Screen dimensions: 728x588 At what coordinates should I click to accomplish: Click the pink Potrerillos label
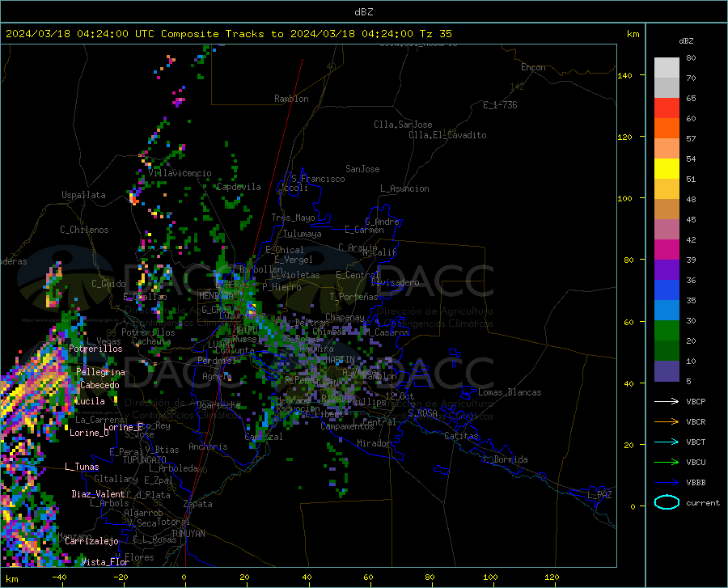[95, 349]
